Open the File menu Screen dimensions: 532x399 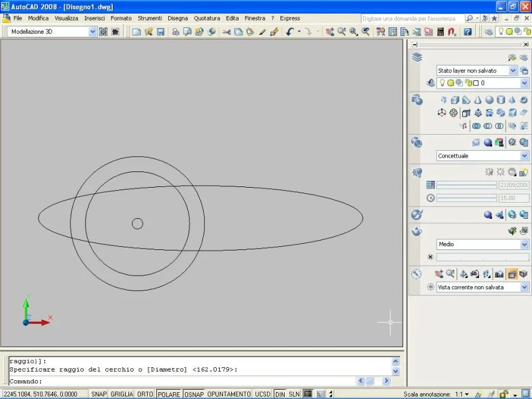[17, 18]
